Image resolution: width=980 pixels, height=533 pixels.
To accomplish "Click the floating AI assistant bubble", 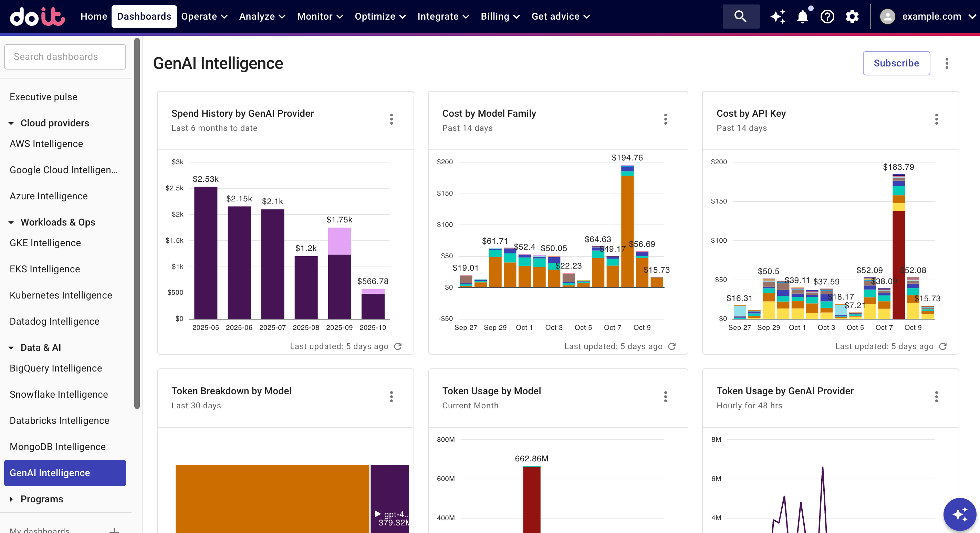I will pos(959,514).
